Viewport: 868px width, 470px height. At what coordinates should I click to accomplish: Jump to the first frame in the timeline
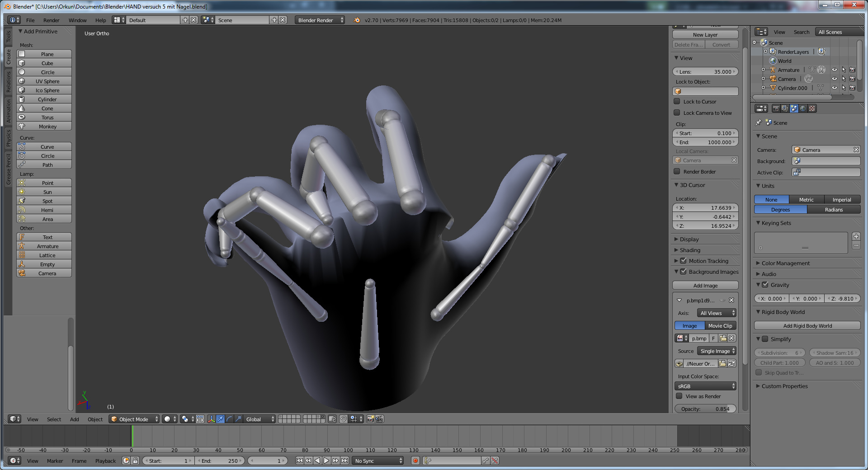pos(299,461)
